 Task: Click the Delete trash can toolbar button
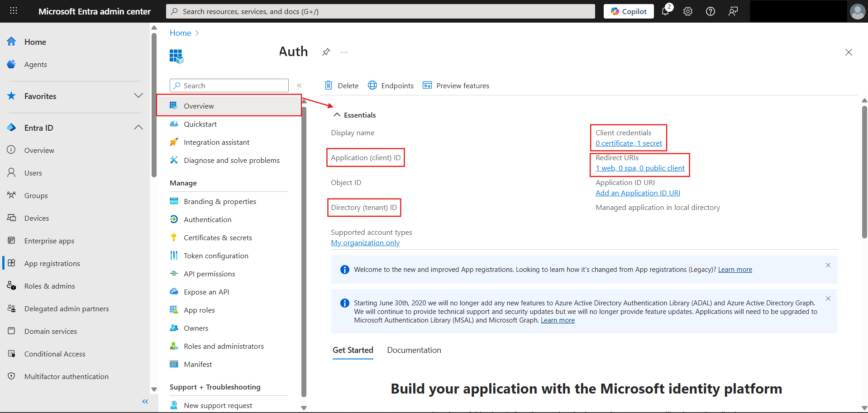point(342,85)
